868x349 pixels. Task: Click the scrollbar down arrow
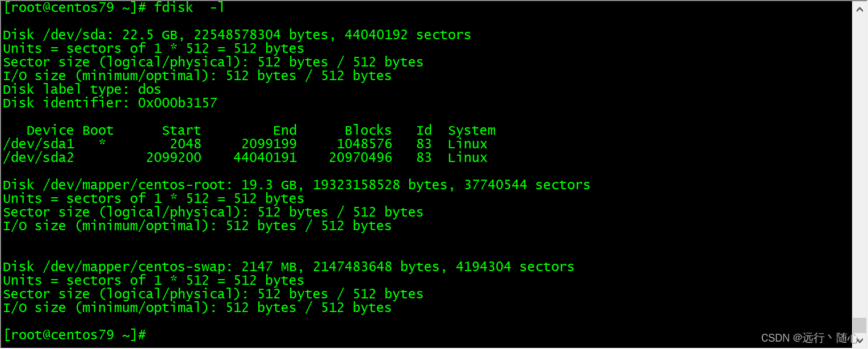pyautogui.click(x=860, y=341)
